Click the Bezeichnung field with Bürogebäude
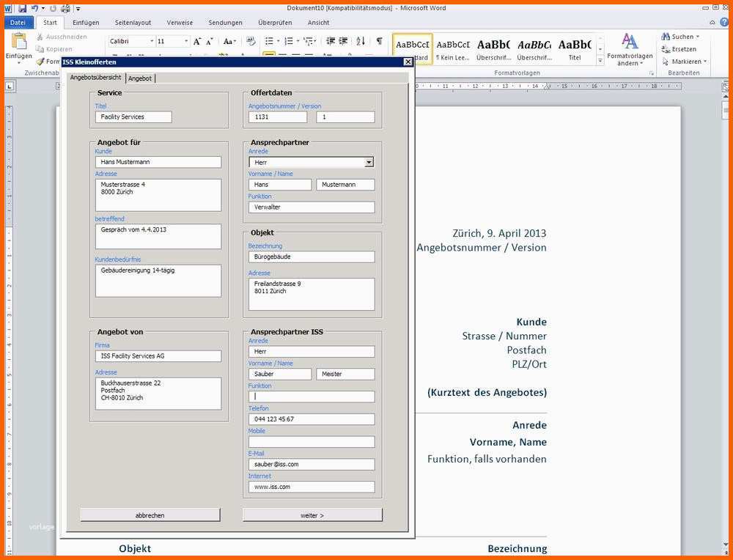733x560 pixels. click(x=312, y=257)
